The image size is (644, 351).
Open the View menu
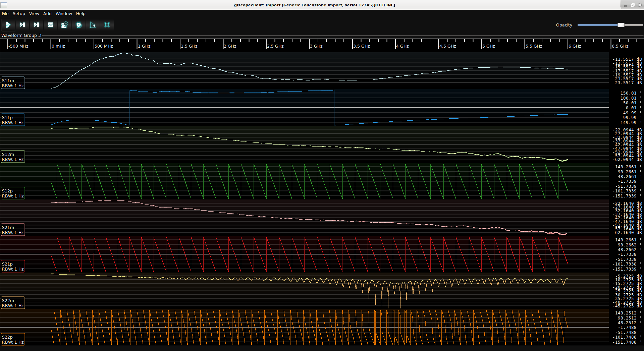pos(34,14)
